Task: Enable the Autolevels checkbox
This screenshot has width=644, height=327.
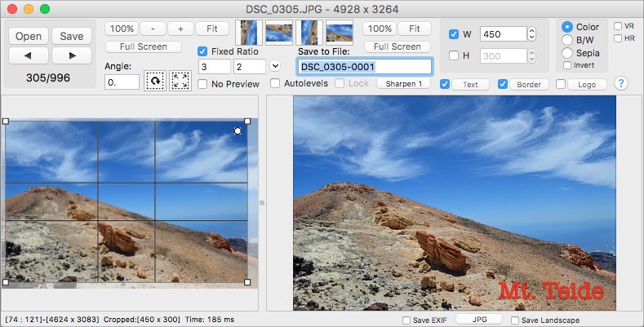Action: (x=275, y=83)
